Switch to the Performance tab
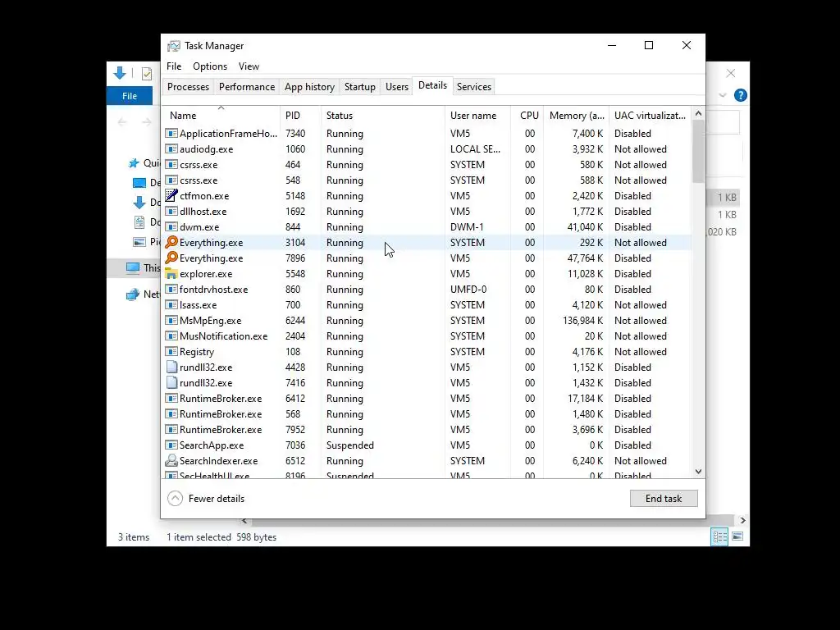Image resolution: width=840 pixels, height=630 pixels. [x=247, y=87]
